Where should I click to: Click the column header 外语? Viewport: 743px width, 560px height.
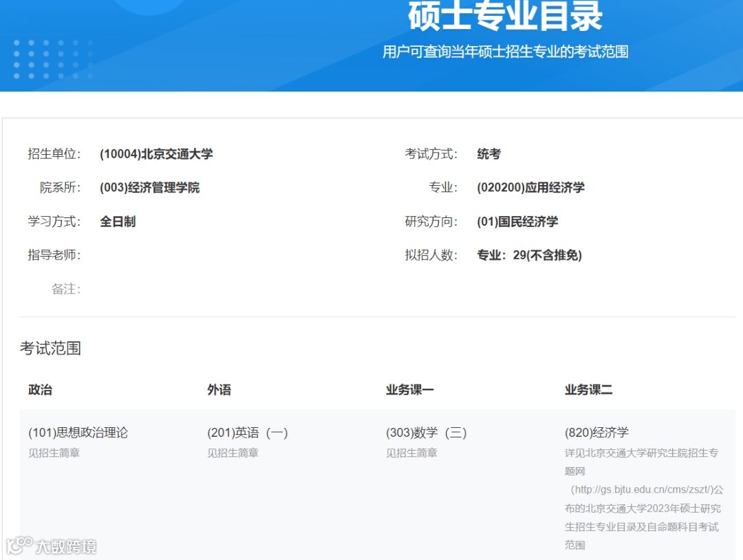click(219, 389)
